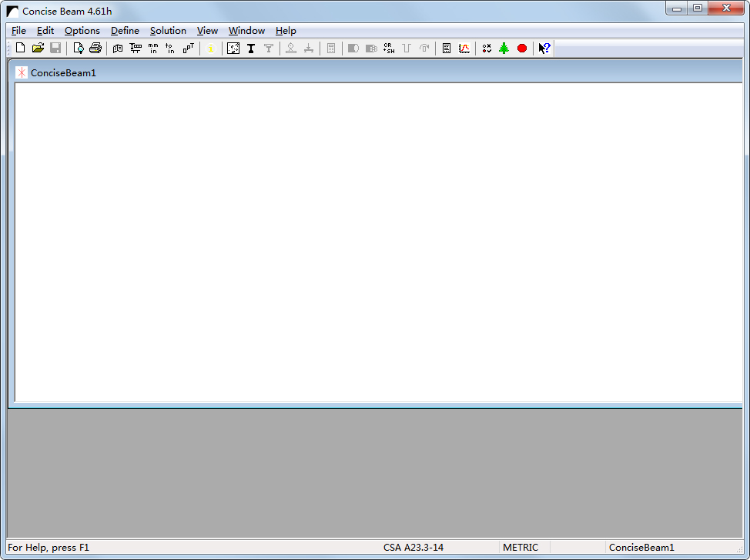
Task: Click the 'to in' unit conversion icon
Action: 170,48
